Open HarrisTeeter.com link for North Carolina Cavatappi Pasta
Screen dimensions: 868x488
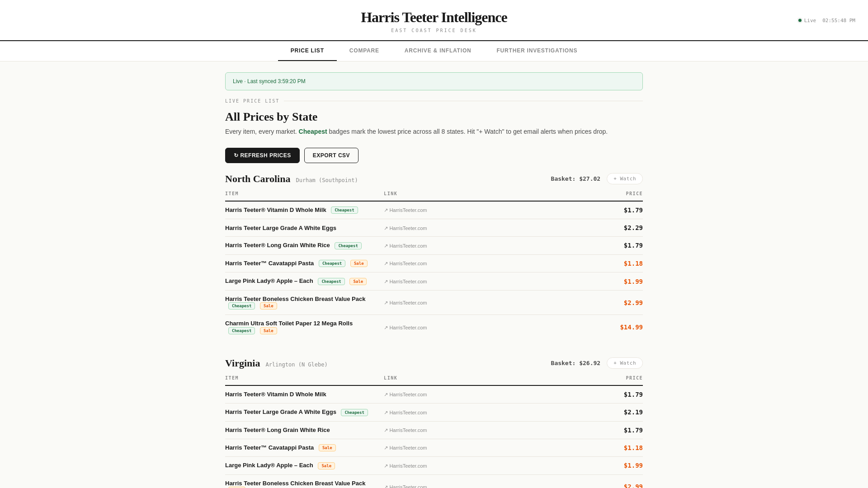click(x=406, y=263)
